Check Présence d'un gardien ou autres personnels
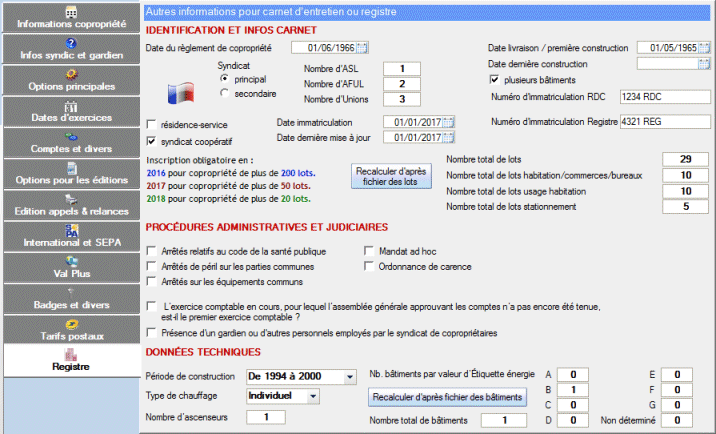Viewport: 716px width, 434px height. pyautogui.click(x=151, y=333)
